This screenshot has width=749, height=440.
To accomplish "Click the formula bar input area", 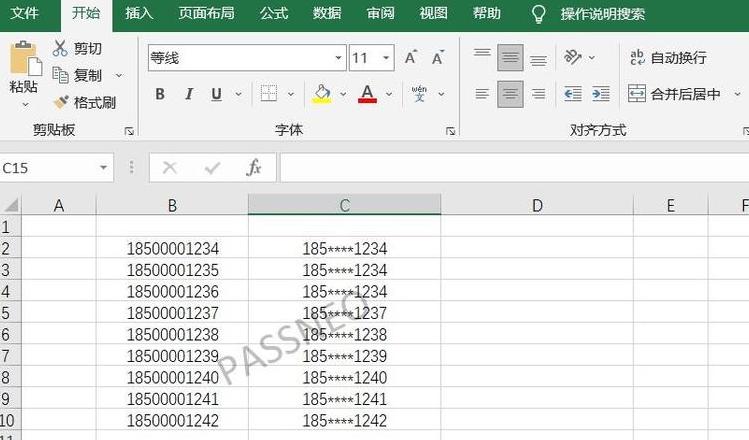I will click(514, 168).
